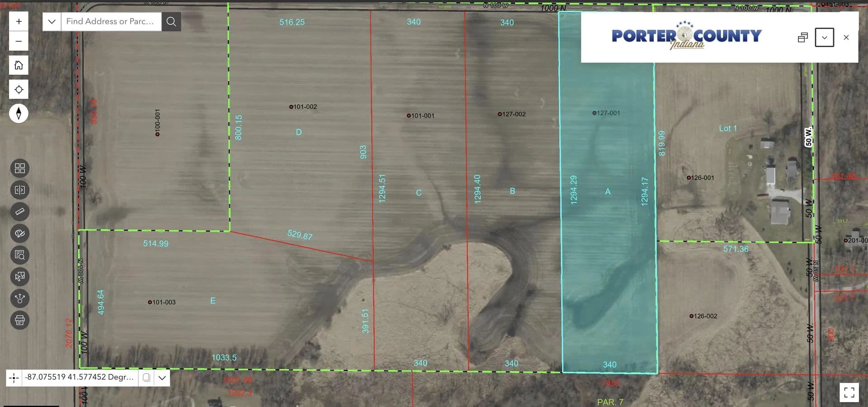Image resolution: width=868 pixels, height=407 pixels.
Task: Select parcel label 101-003
Action: tap(162, 302)
